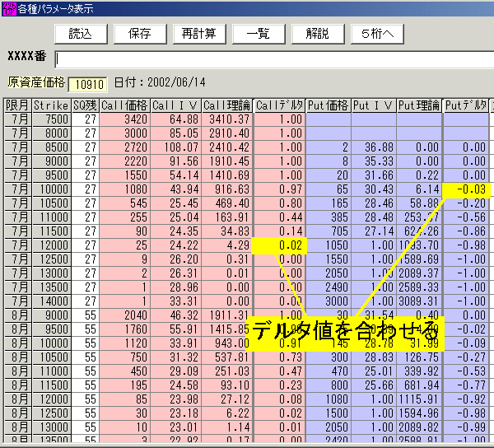Image resolution: width=494 pixels, height=448 pixels.
Task: Click Call IV cell 33.91
Action: tap(176, 343)
